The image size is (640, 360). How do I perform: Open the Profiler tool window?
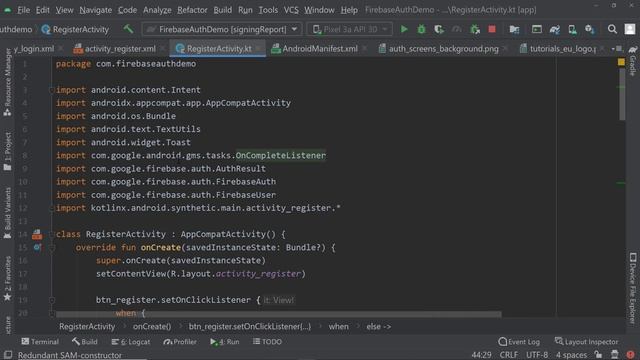pos(180,342)
